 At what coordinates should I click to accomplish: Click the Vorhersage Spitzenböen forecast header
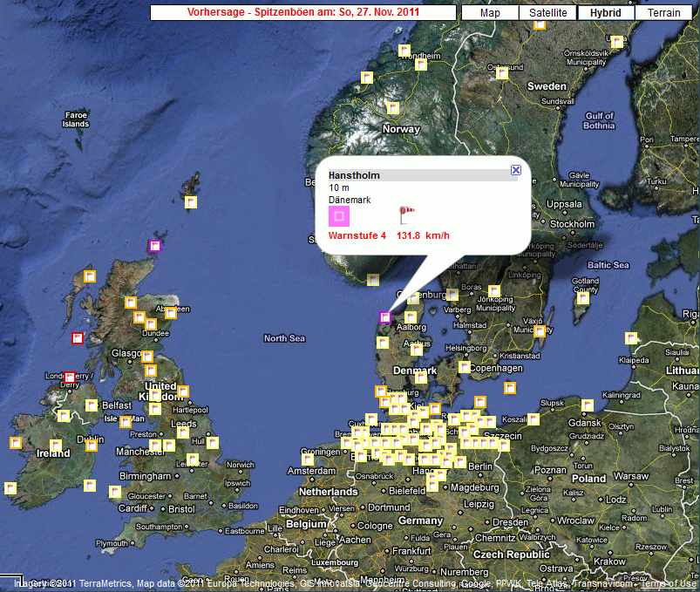pyautogui.click(x=303, y=13)
